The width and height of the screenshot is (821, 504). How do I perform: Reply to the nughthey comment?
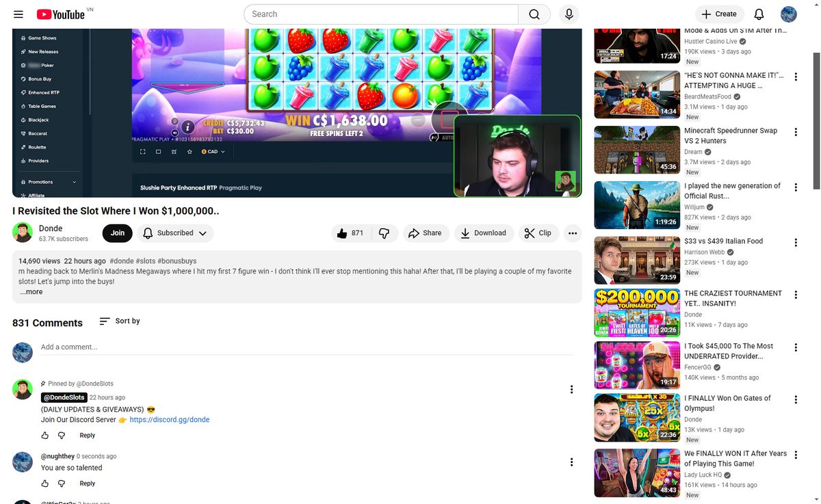point(88,483)
